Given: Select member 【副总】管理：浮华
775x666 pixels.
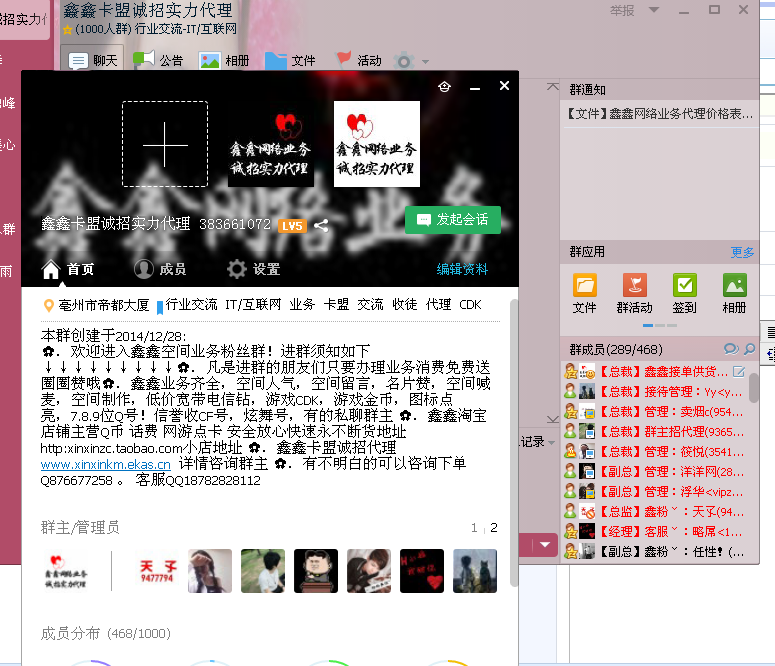Looking at the screenshot, I should (654, 491).
